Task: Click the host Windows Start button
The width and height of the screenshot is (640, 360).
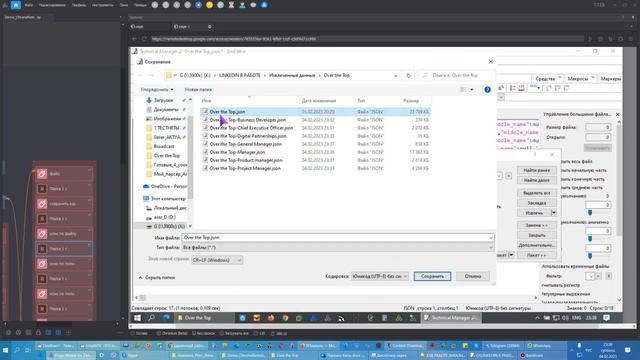Action: click(x=6, y=350)
